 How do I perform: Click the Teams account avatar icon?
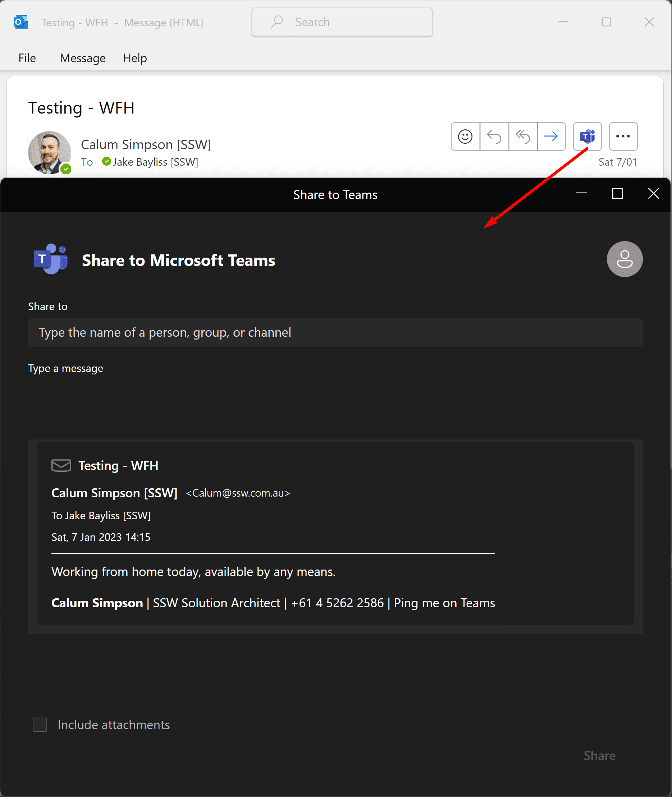click(x=625, y=259)
